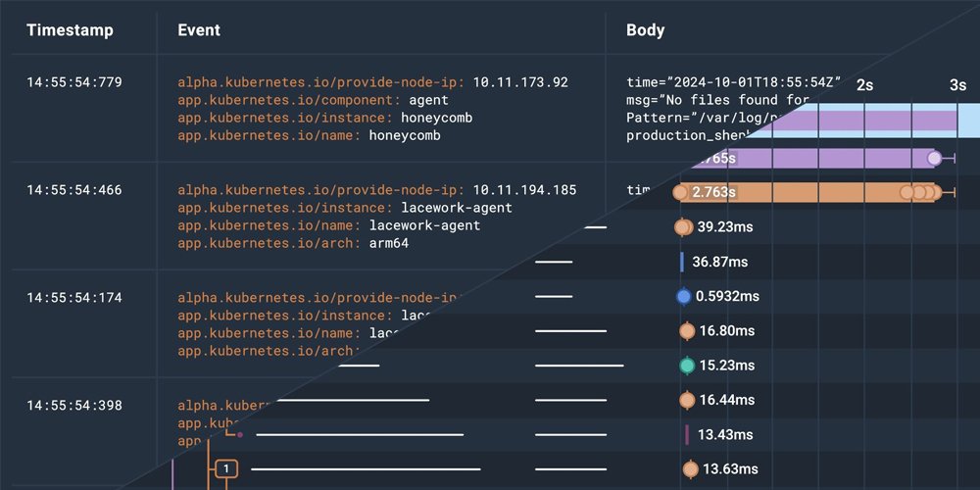980x490 pixels.
Task: Sort by the Timestamp column header
Action: tap(70, 30)
